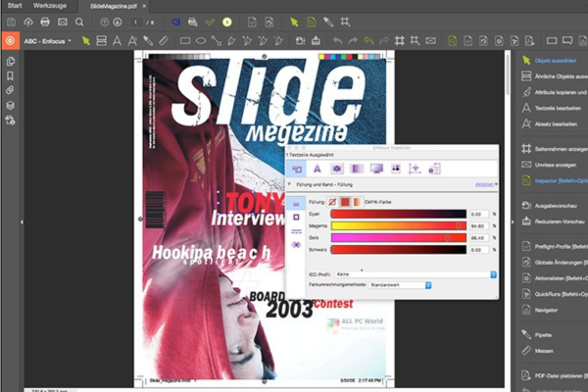Open the attachments paperclip sidebar icon
588x392 pixels.
[10, 90]
